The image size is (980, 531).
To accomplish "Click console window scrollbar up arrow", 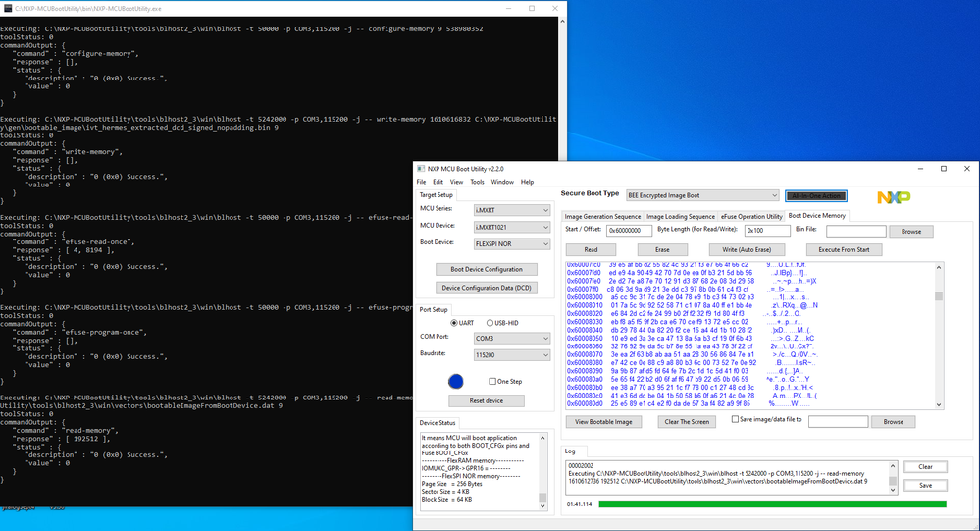I will click(x=562, y=22).
